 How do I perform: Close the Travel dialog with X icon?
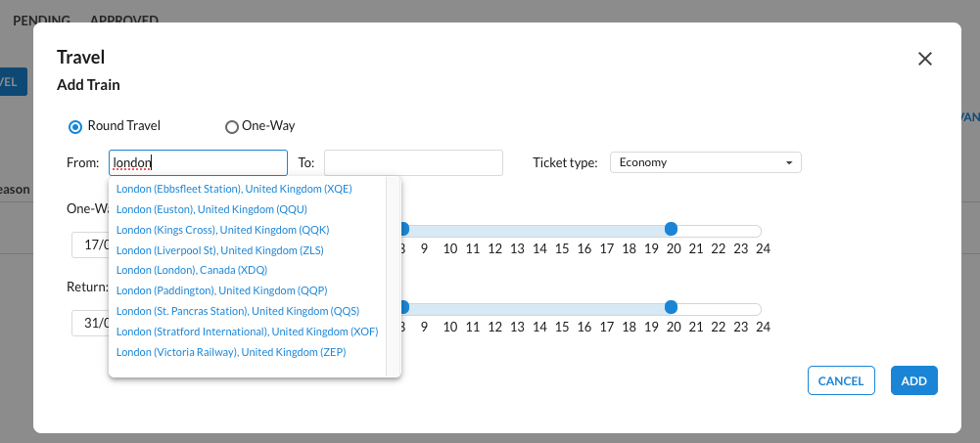point(924,59)
